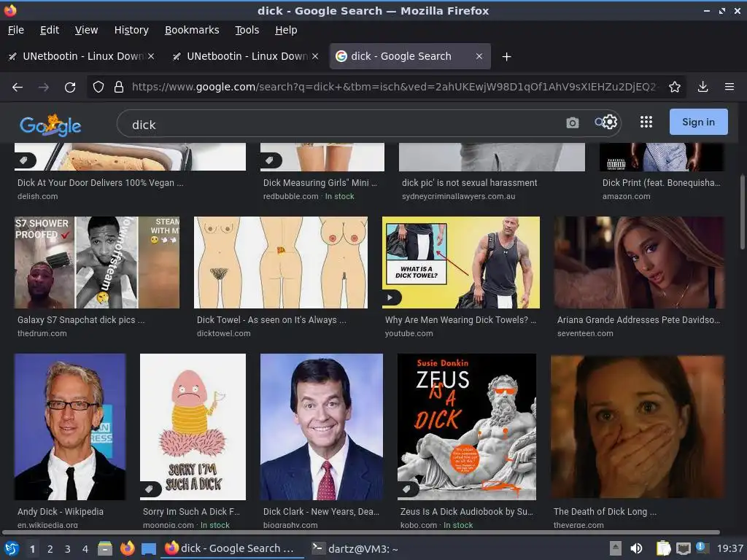Click the horizontal scrollbar at page bottom
747x560 pixels.
point(360,532)
